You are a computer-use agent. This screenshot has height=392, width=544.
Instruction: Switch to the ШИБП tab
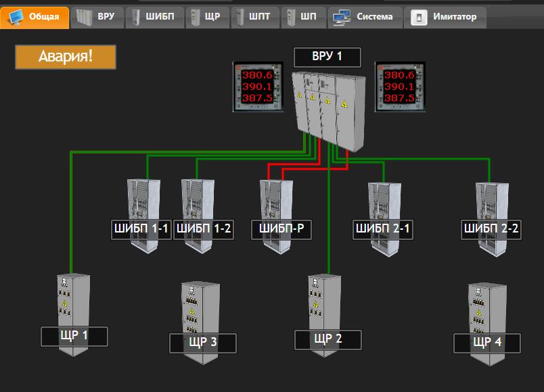(x=156, y=17)
